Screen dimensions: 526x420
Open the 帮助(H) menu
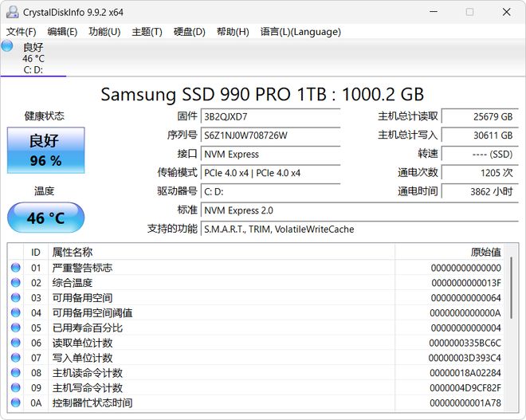pos(233,32)
